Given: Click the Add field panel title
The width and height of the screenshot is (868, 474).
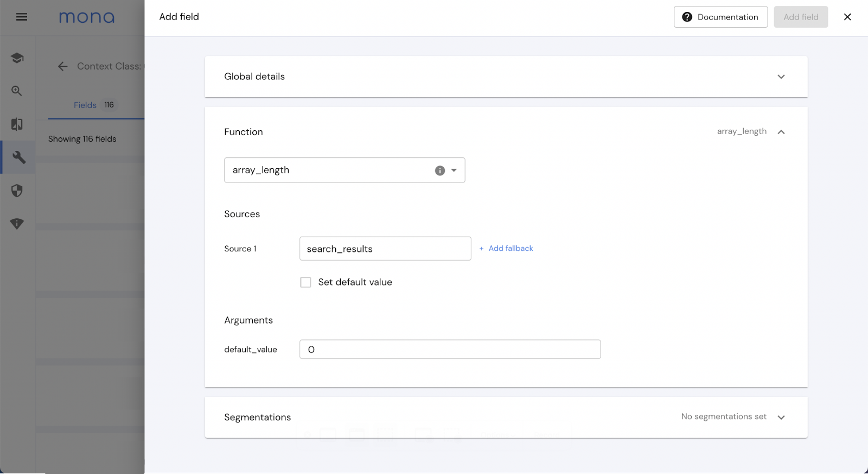Looking at the screenshot, I should [179, 17].
